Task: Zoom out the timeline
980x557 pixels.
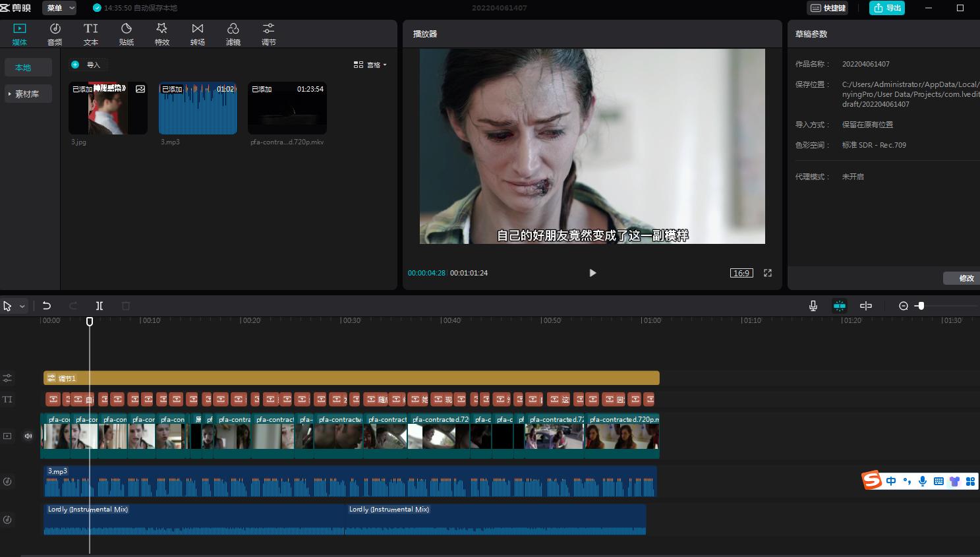Action: click(904, 306)
